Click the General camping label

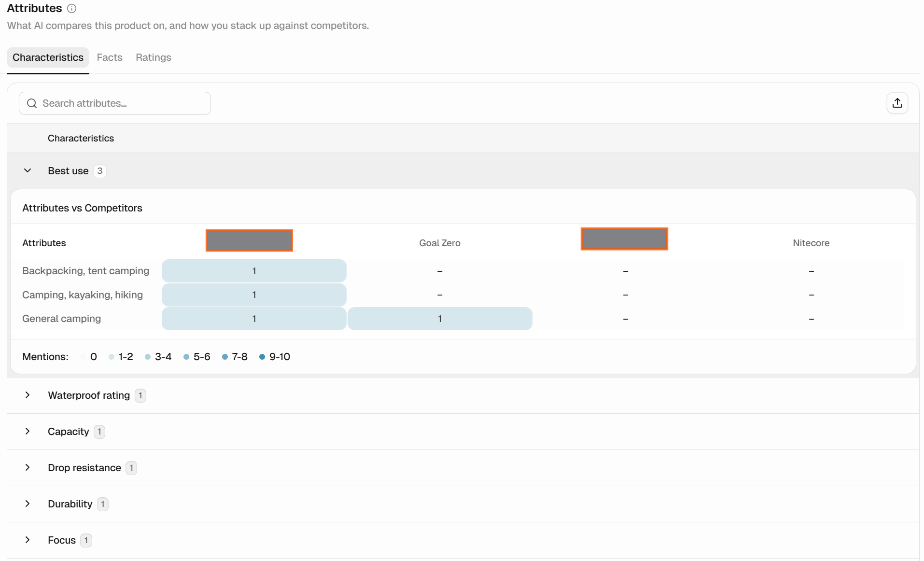pyautogui.click(x=61, y=319)
